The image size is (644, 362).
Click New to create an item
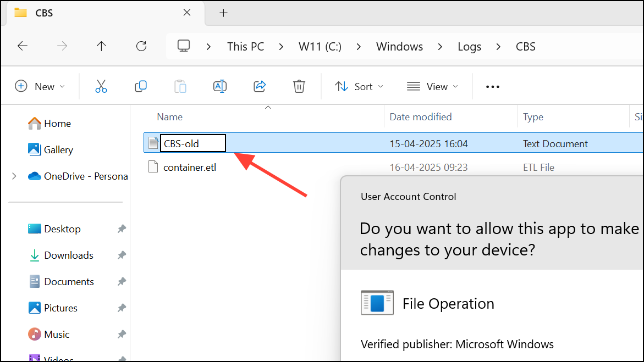[41, 86]
